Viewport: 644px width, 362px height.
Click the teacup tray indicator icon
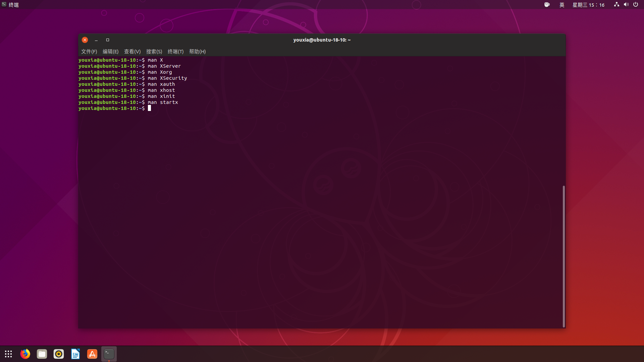(547, 5)
